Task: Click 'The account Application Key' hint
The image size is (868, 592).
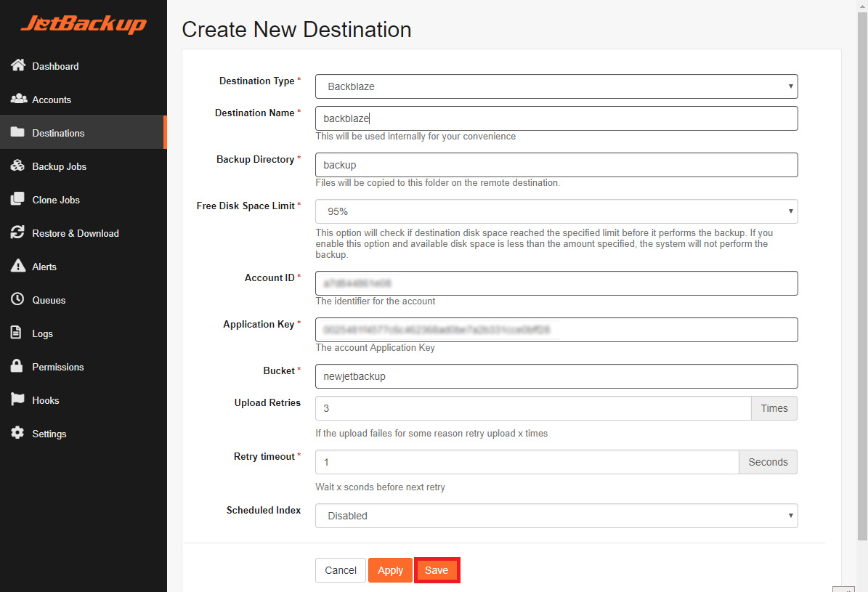Action: [376, 348]
